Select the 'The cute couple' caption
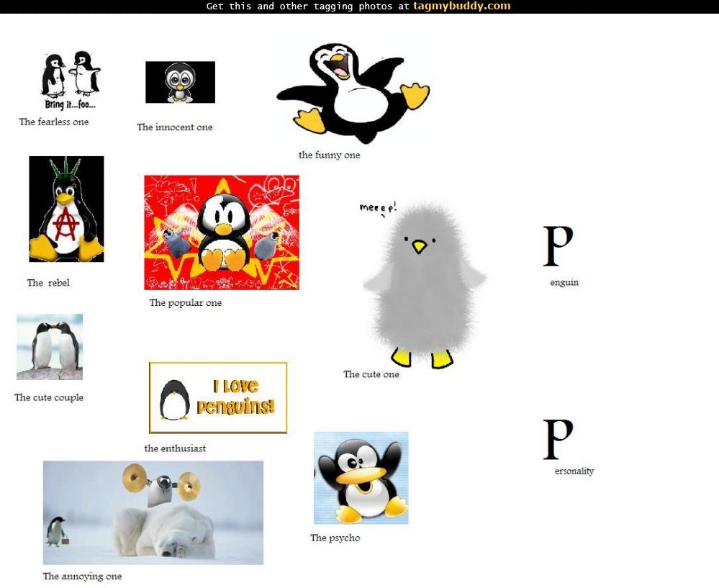 coord(49,397)
